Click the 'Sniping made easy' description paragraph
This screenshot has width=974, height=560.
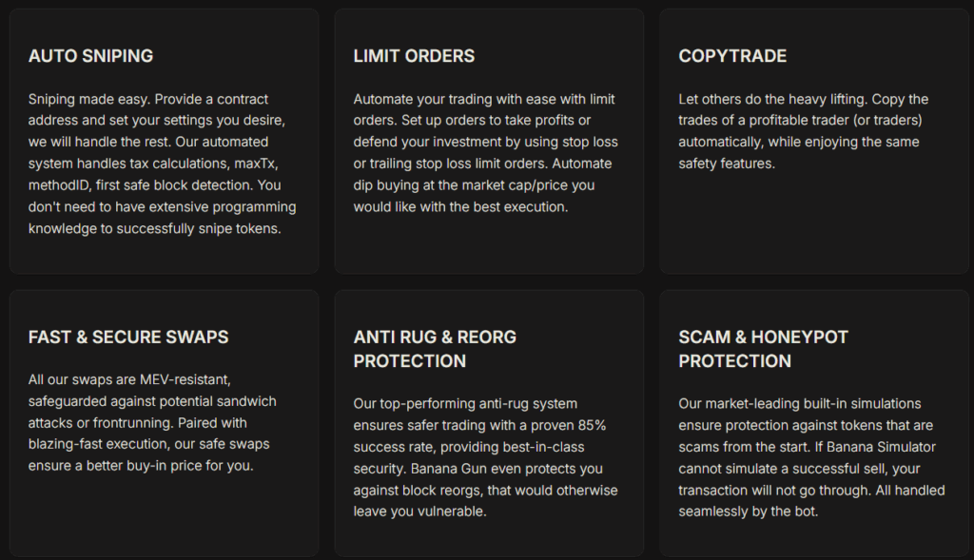coord(162,164)
